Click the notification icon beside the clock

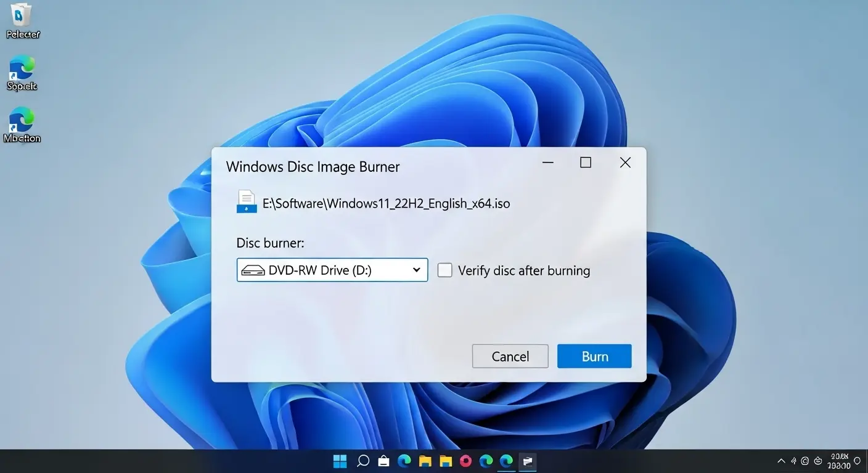857,461
